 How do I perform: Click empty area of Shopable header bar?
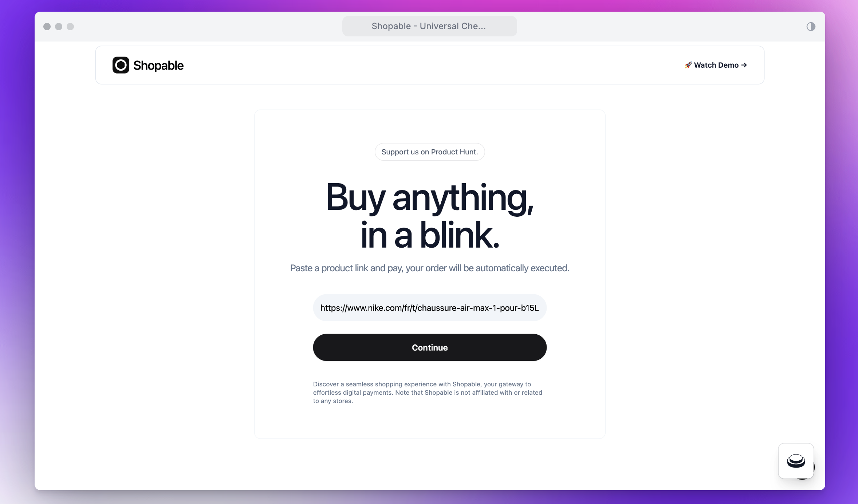point(430,65)
